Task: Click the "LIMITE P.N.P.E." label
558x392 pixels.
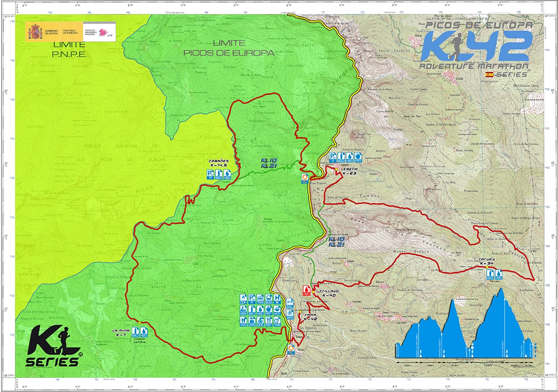Action: coord(69,49)
